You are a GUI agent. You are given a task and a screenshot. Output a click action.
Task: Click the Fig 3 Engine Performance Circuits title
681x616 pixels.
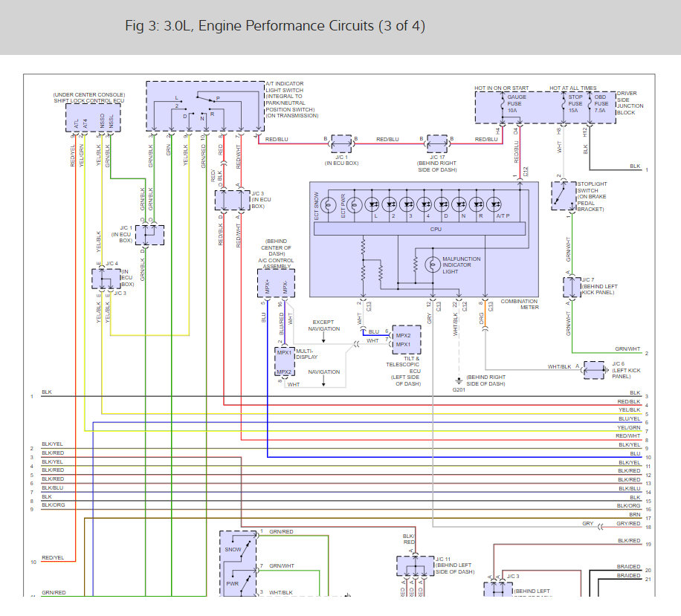[275, 26]
